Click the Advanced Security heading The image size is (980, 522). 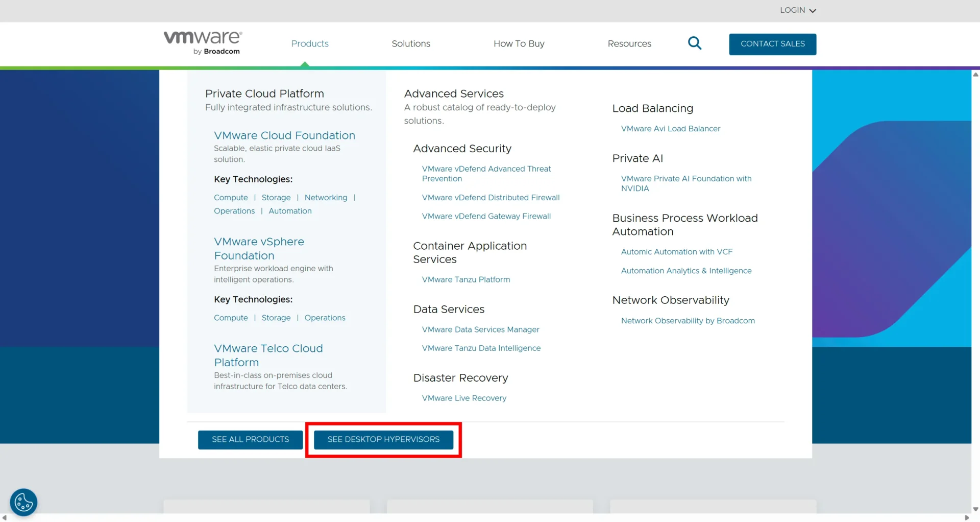click(462, 149)
